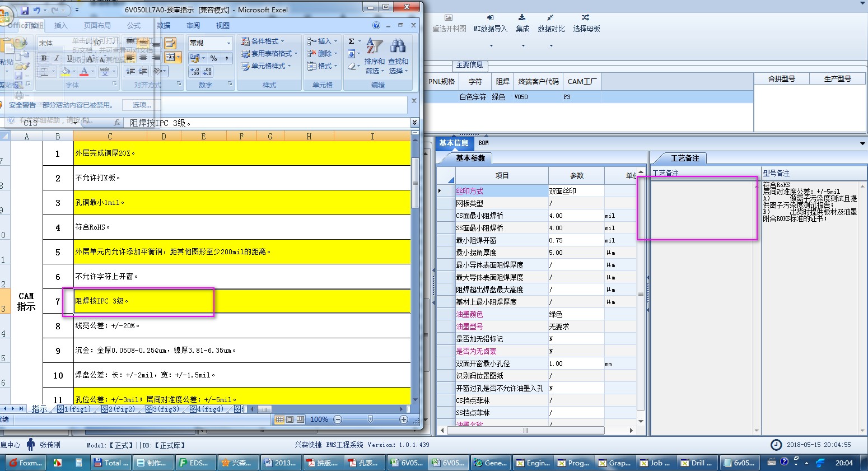Open EDS... taskbar item

point(194,463)
